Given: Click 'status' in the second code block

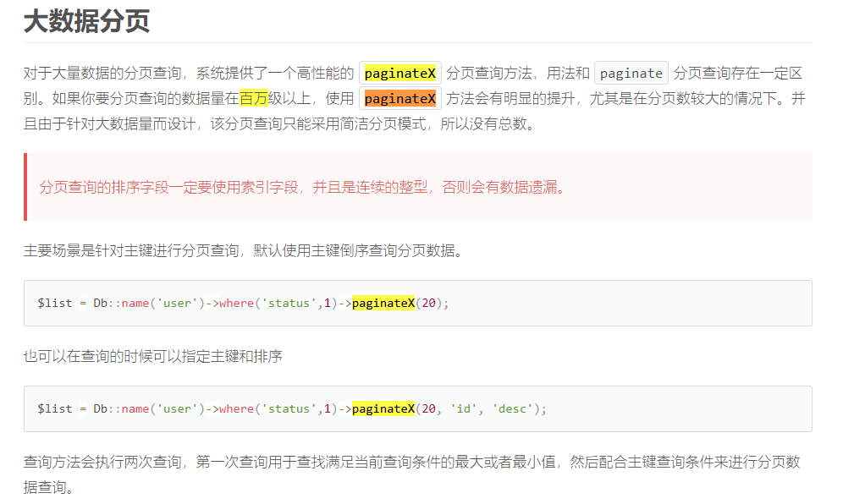Looking at the screenshot, I should (289, 408).
